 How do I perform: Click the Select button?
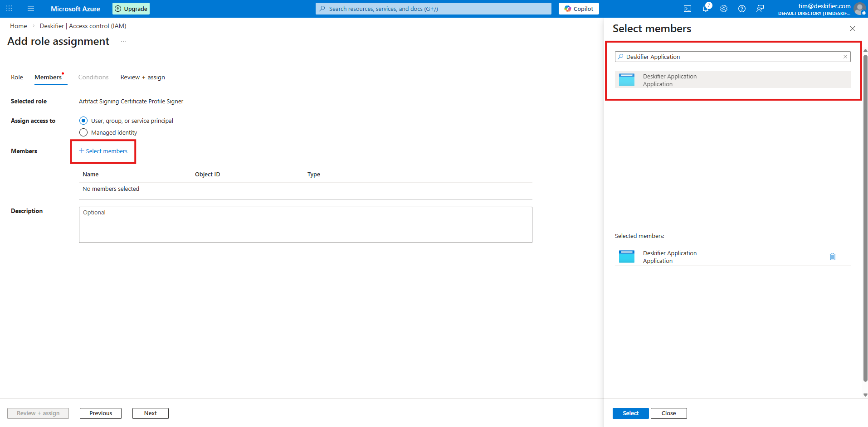pyautogui.click(x=631, y=413)
